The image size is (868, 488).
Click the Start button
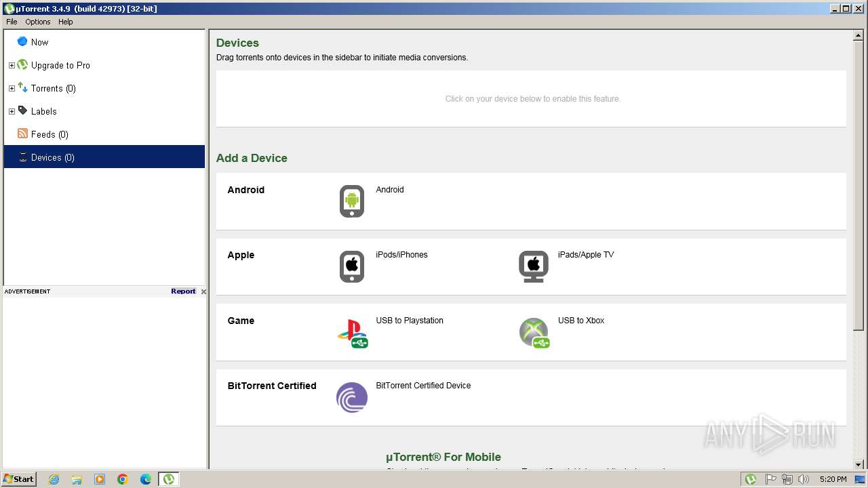[x=18, y=479]
